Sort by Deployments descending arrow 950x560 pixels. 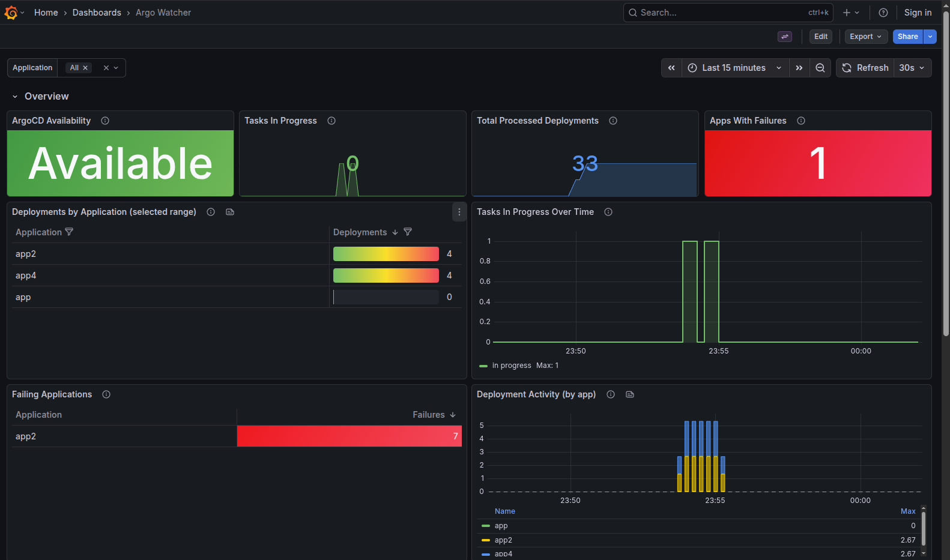tap(395, 232)
